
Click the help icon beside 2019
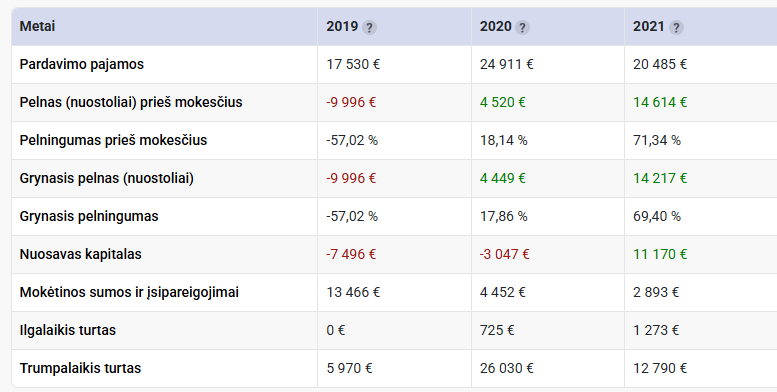pyautogui.click(x=369, y=27)
